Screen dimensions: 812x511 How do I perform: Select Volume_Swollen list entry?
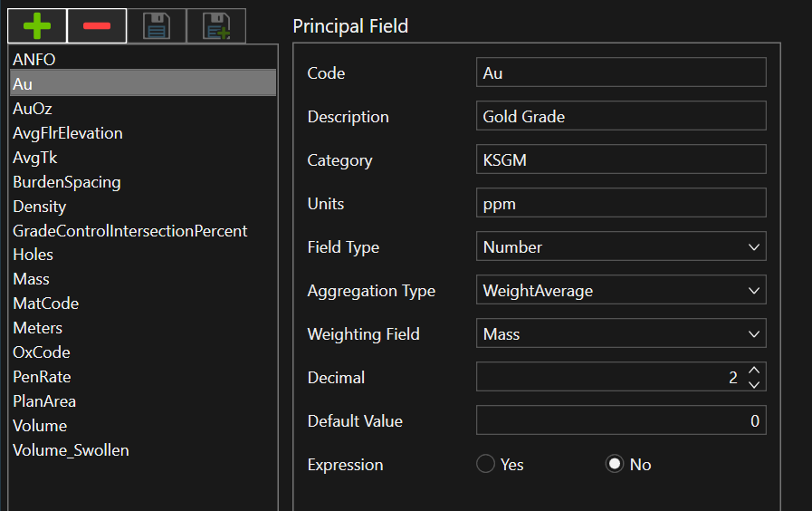coord(71,450)
